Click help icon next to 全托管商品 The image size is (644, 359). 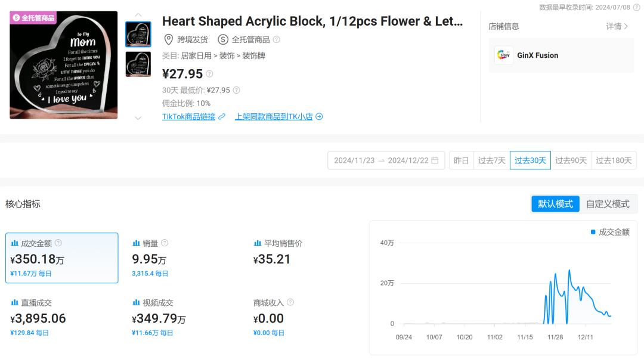tap(276, 40)
